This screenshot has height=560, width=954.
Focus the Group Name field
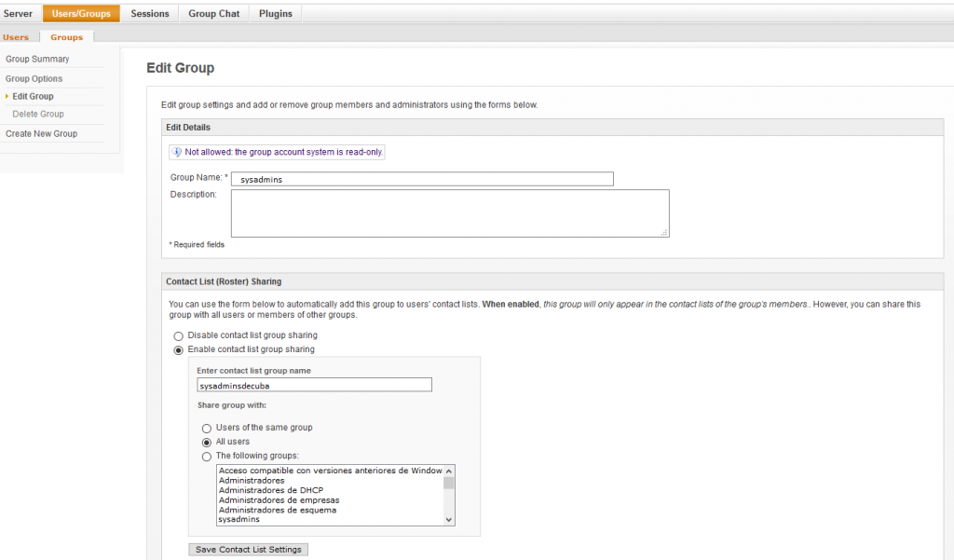(422, 179)
